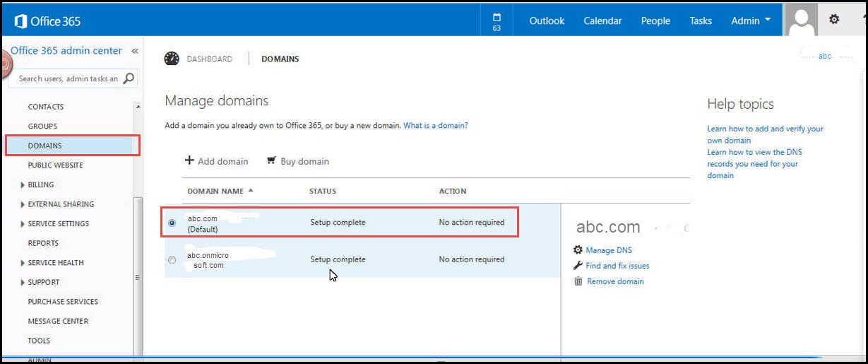Click the wrench icon for Find and fix issues
Screen dimensions: 868x364
[x=578, y=266]
